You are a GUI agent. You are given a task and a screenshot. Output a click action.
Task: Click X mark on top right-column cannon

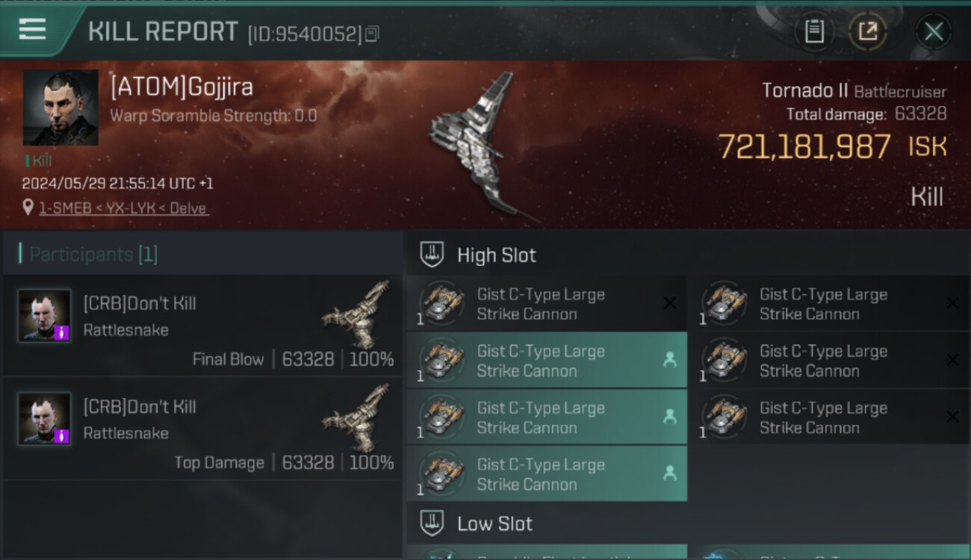[952, 303]
